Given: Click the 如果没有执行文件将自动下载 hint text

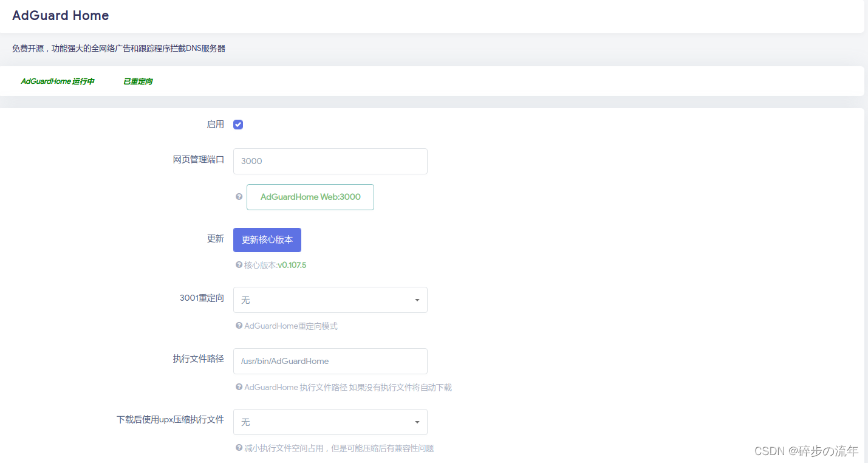Looking at the screenshot, I should (400, 387).
